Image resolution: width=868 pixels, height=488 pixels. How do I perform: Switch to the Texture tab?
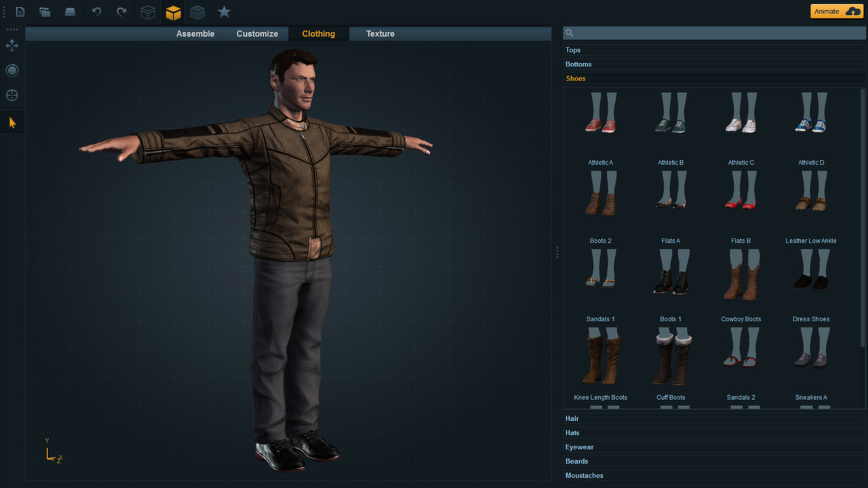(x=380, y=33)
